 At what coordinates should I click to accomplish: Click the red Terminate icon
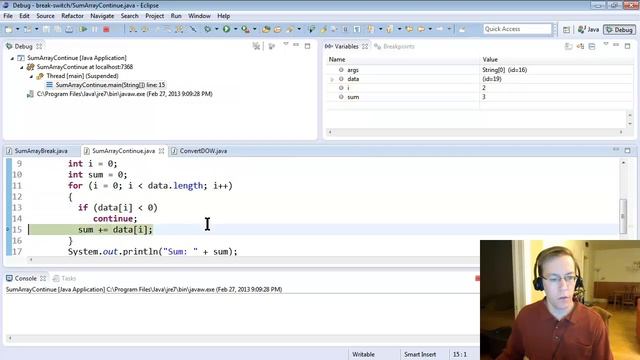click(106, 29)
